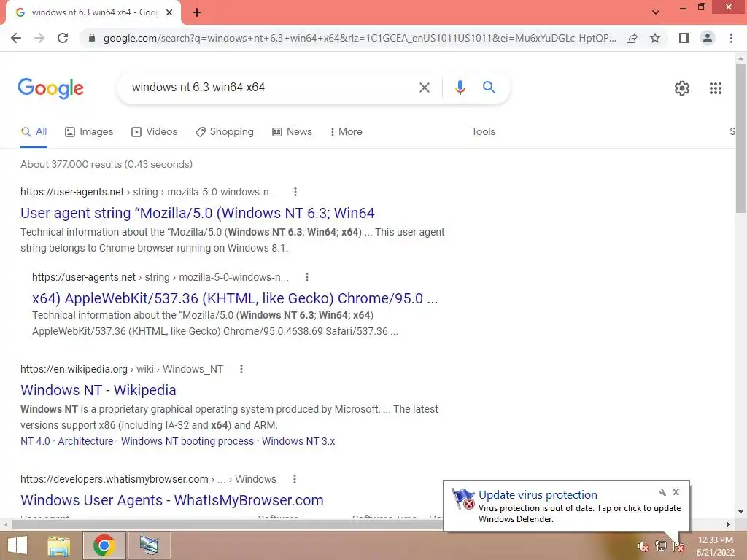The image size is (747, 560).
Task: Open search Tools options
Action: pos(483,132)
